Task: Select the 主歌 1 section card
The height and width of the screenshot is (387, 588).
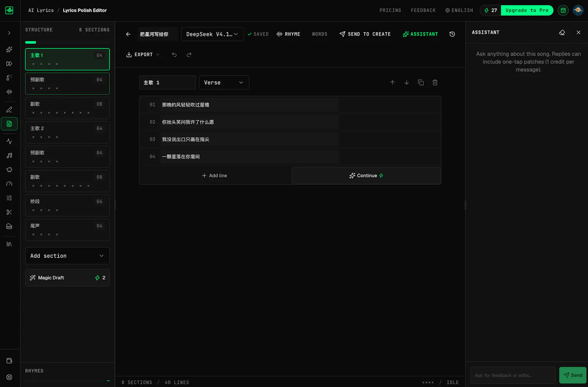Action: click(67, 59)
